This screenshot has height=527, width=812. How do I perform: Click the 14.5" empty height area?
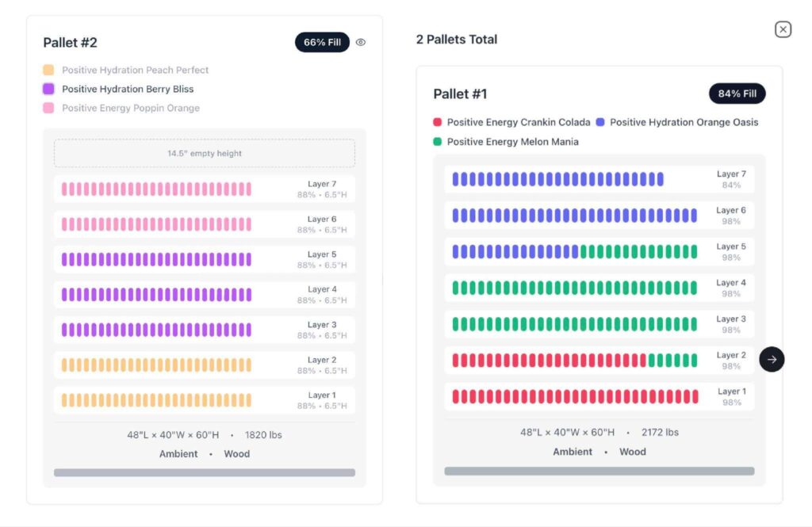205,154
